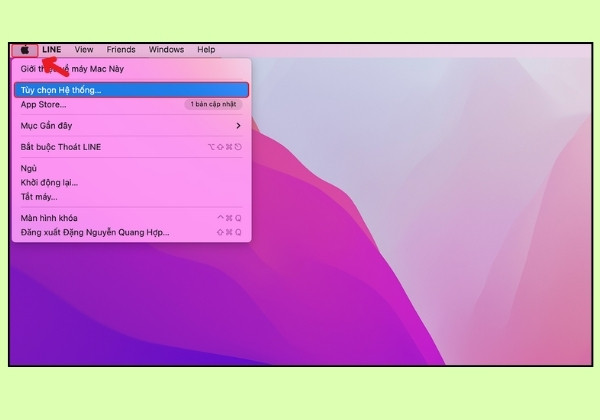600x420 pixels.
Task: Expand the Mục Gần đây submenu
Action: click(132, 125)
